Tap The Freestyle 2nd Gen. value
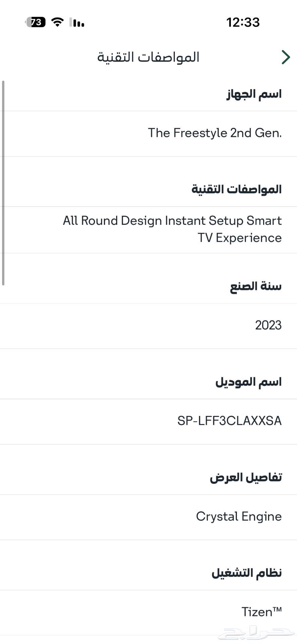This screenshot has height=644, width=297. 215,133
